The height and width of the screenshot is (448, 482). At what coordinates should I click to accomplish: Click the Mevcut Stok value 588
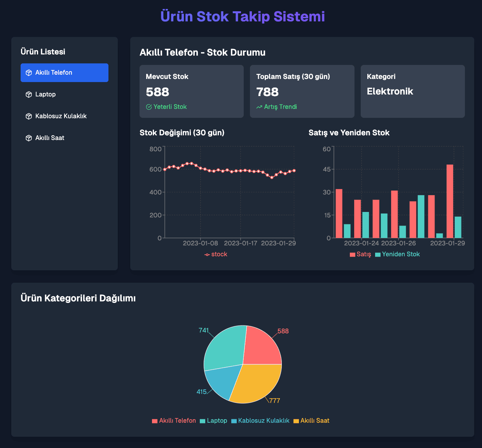pyautogui.click(x=157, y=92)
